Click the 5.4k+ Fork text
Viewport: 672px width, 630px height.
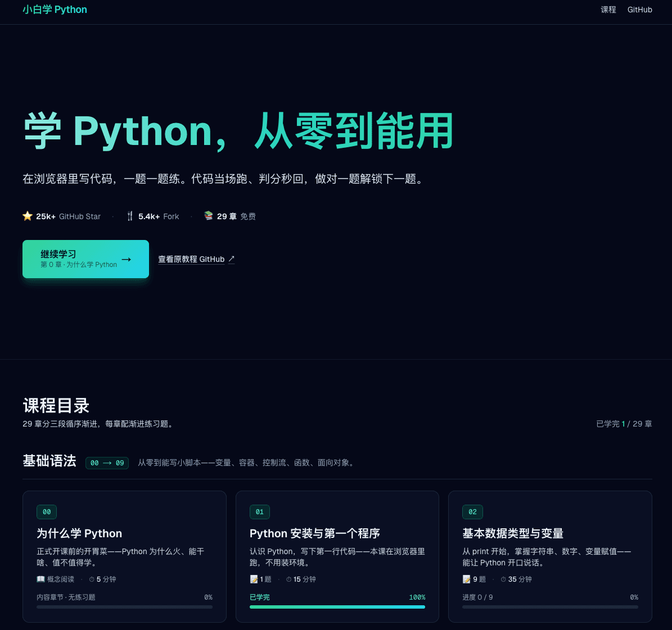click(159, 216)
